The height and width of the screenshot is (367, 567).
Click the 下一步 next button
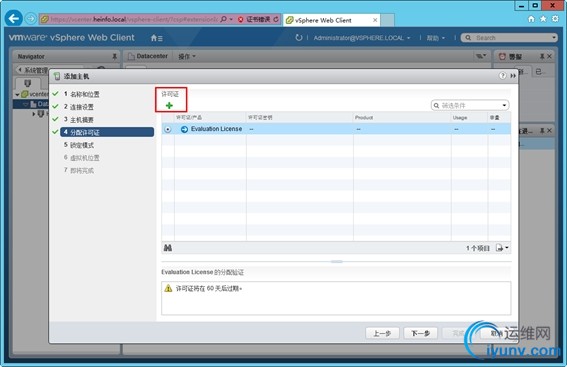(x=420, y=333)
